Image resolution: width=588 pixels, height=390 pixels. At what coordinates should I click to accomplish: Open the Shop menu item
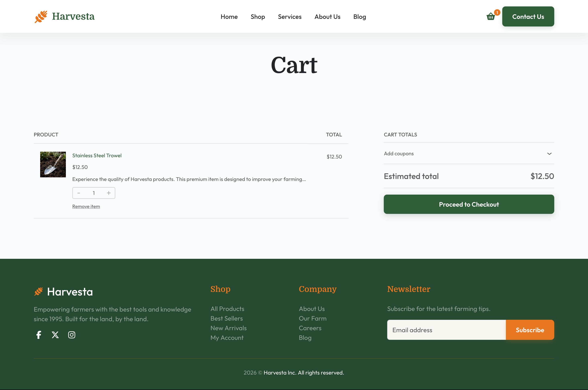click(258, 17)
